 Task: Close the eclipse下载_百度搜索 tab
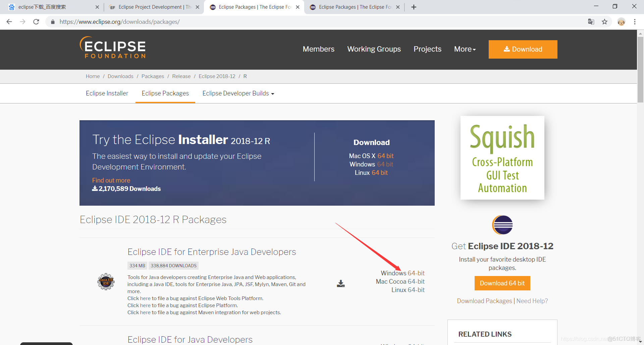tap(97, 7)
